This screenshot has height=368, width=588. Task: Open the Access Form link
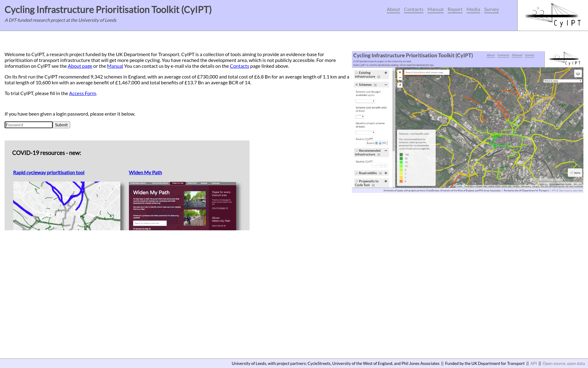point(82,93)
